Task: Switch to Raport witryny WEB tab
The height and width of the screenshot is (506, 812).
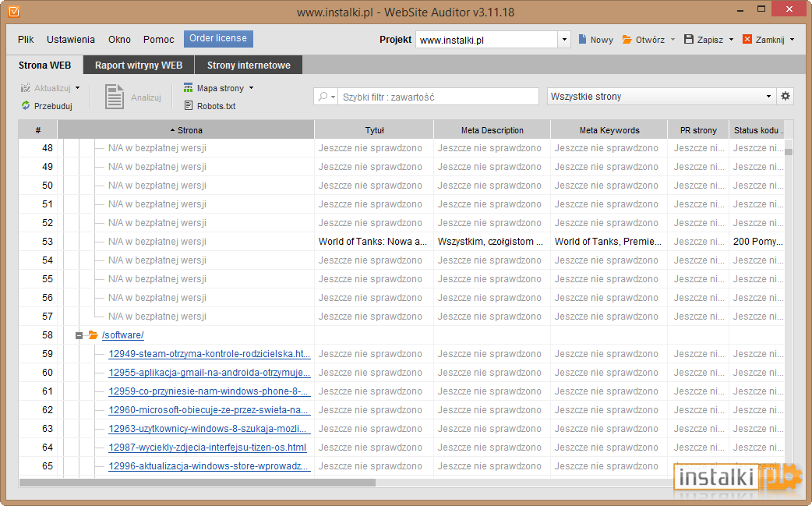Action: pos(139,65)
